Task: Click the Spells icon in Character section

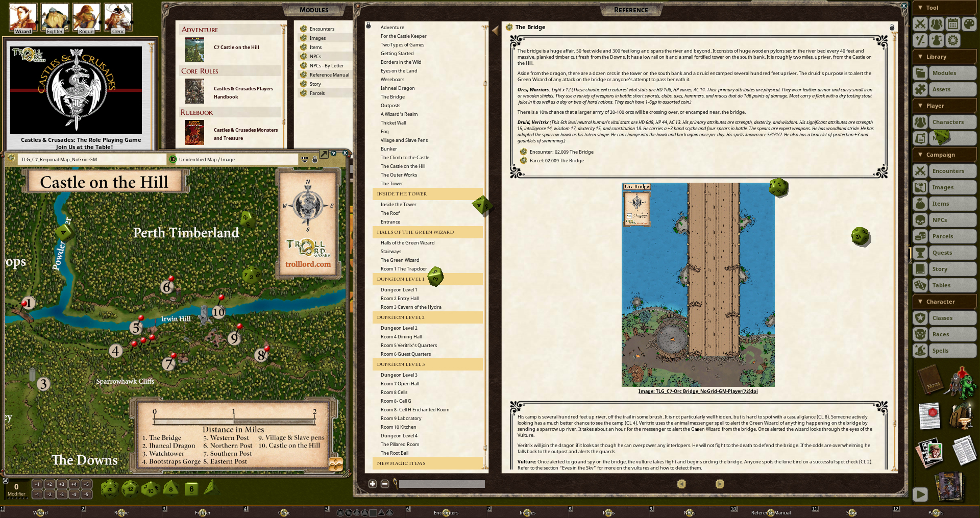Action: click(x=920, y=351)
